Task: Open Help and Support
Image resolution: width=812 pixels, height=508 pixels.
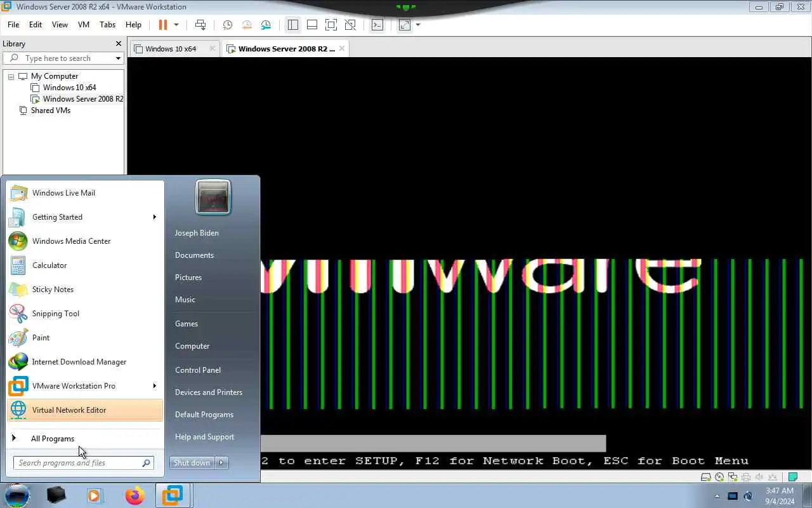Action: pyautogui.click(x=204, y=437)
